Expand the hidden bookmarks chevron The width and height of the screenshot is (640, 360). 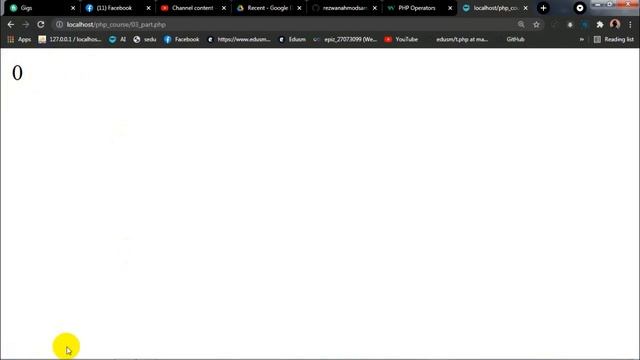click(582, 40)
